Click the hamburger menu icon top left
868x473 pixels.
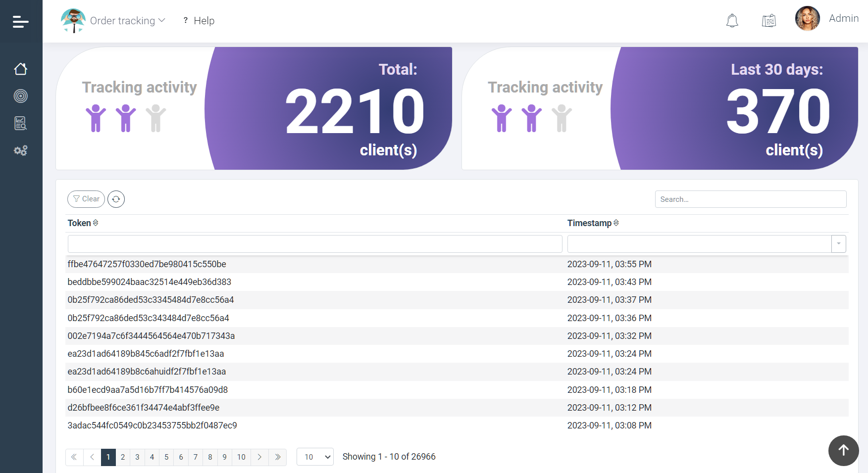(20, 21)
